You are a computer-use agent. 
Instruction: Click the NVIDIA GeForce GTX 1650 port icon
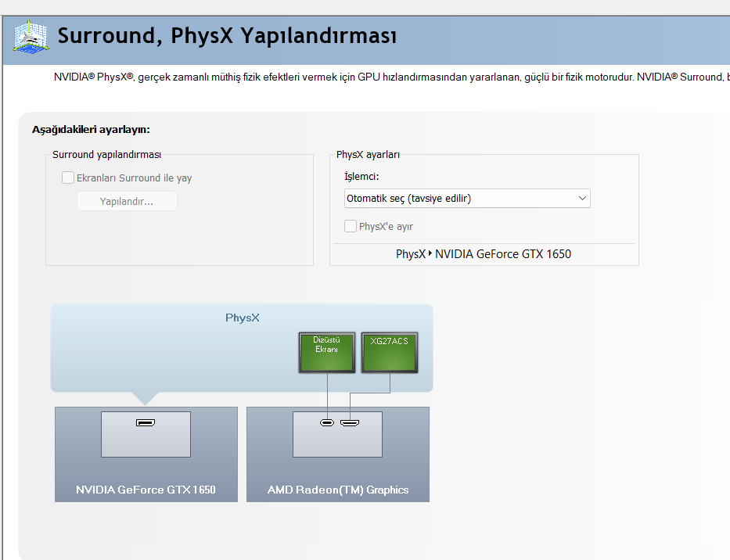[x=146, y=422]
